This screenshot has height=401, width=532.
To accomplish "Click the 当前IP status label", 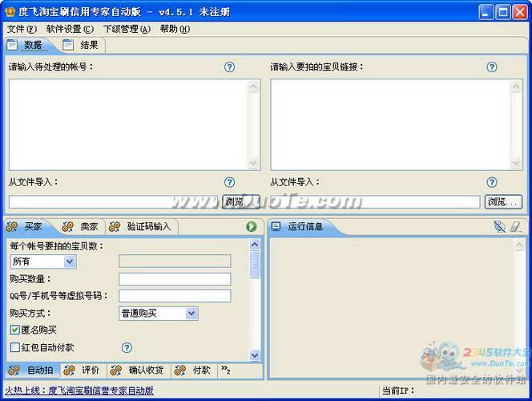I will coord(398,391).
